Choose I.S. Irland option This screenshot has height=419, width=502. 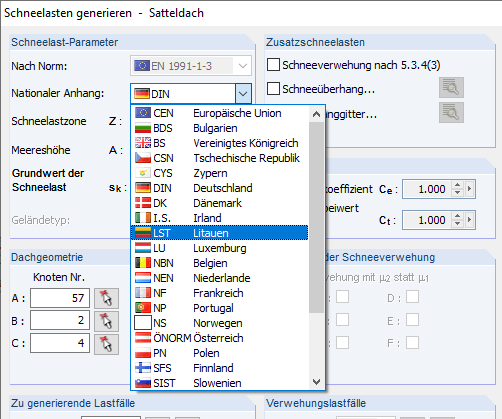[220, 218]
